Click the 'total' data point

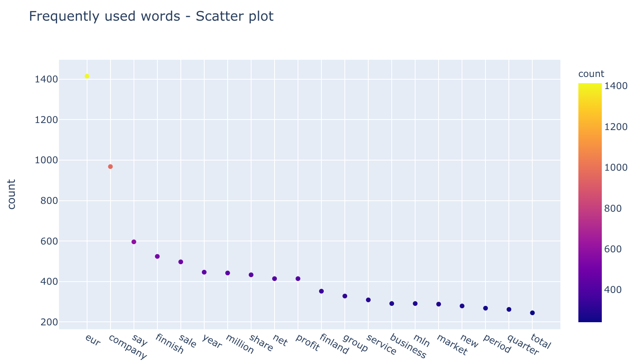[532, 313]
